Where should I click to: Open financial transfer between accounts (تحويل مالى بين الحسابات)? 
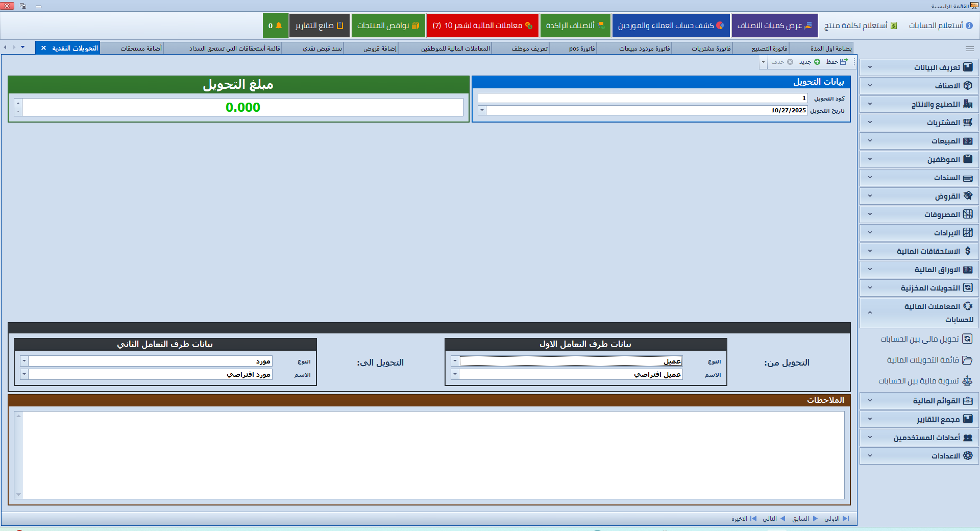point(925,339)
